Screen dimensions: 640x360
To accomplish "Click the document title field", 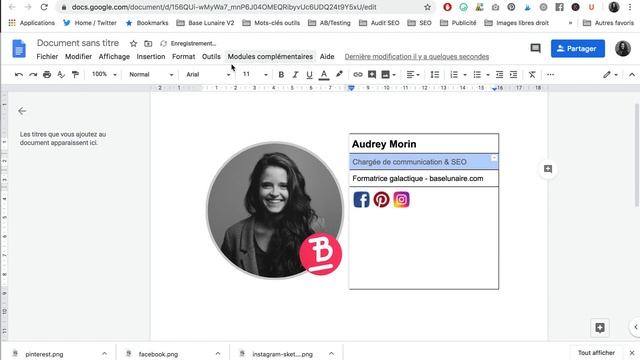I will [x=78, y=43].
